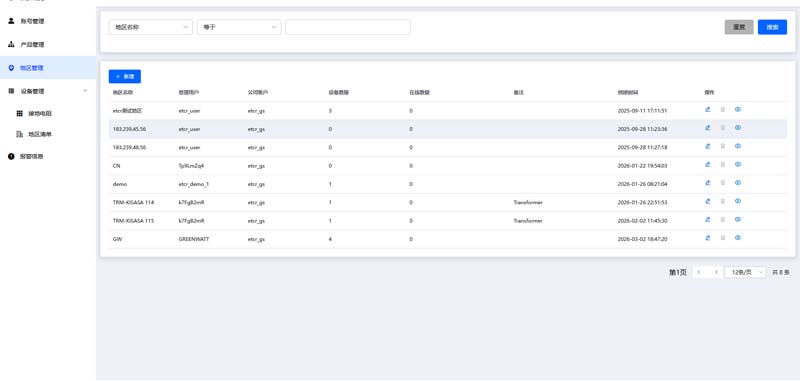
Task: Click delete icon for CN row
Action: coord(722,164)
